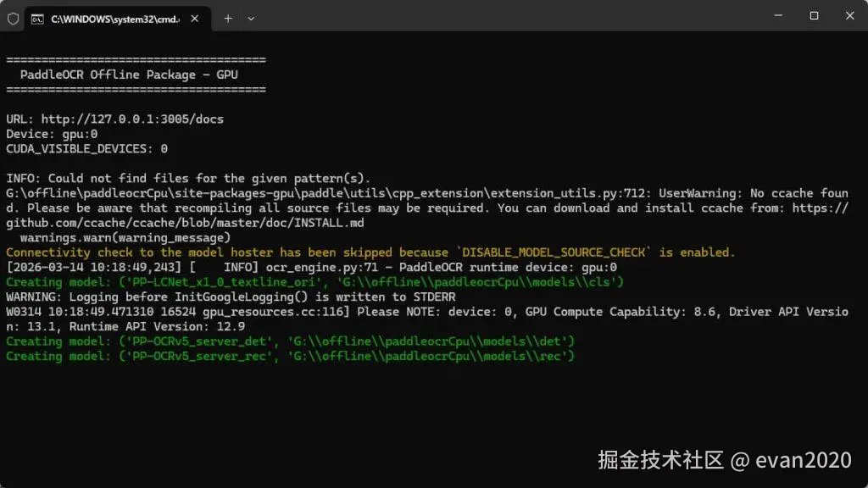Select the C:\WINDOWS\system32\cmd tab
The height and width of the screenshot is (488, 868).
point(117,19)
